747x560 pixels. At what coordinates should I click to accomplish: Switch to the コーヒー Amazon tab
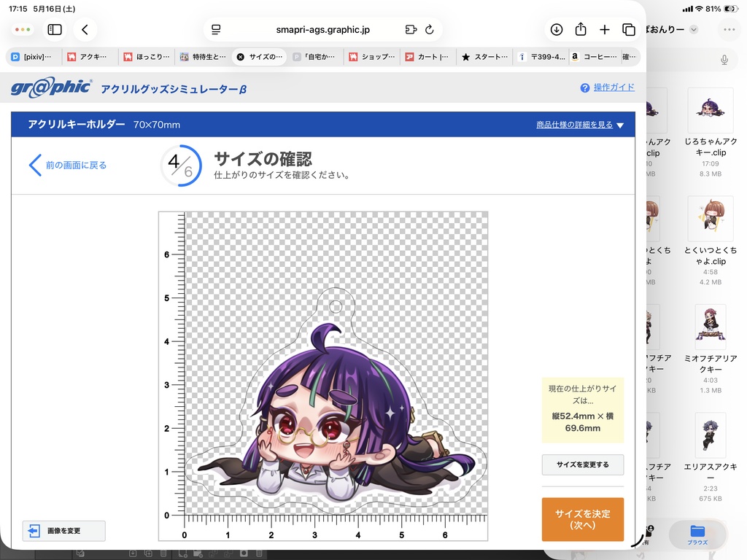point(594,57)
